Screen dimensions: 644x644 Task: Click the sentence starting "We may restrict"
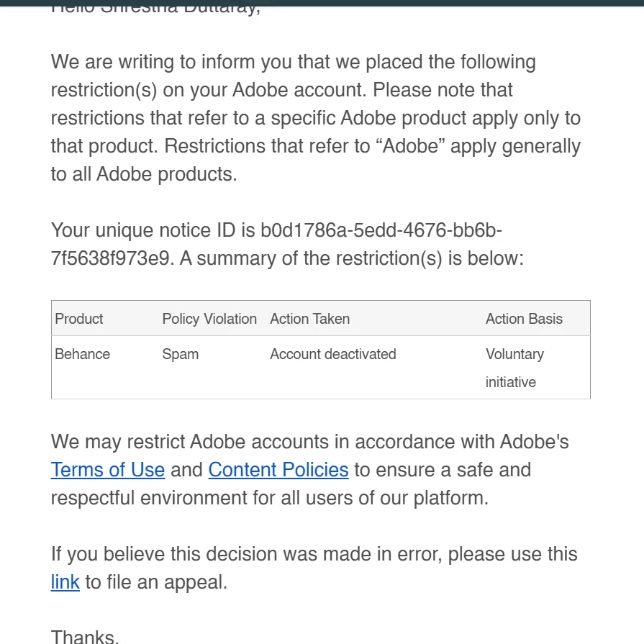(x=309, y=442)
